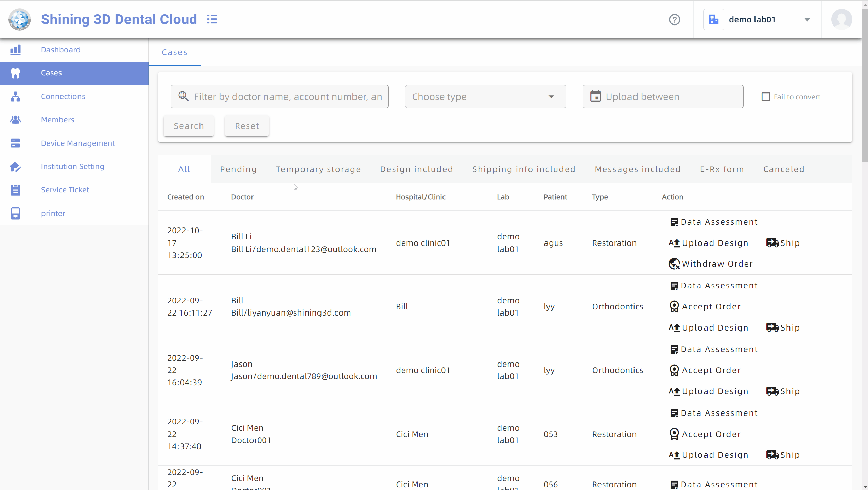Toggle the sidebar menu list icon
Screen dimensions: 868x490
click(x=212, y=19)
